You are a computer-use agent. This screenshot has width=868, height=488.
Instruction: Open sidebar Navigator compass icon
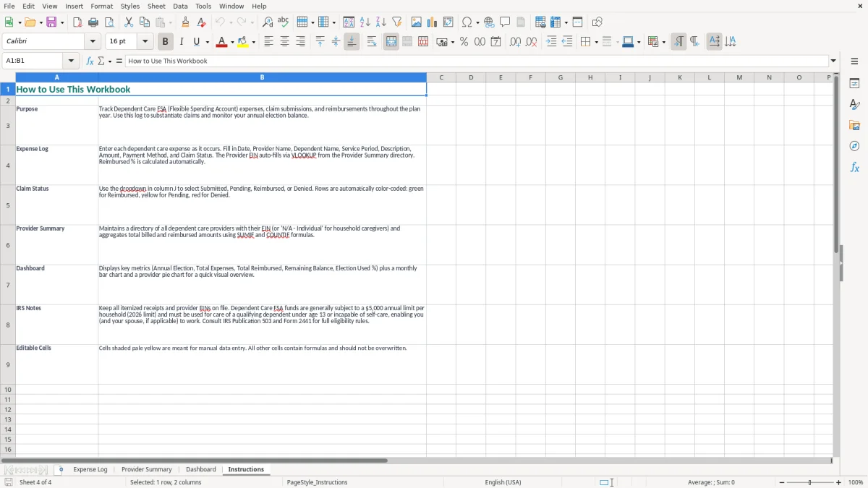click(x=854, y=146)
